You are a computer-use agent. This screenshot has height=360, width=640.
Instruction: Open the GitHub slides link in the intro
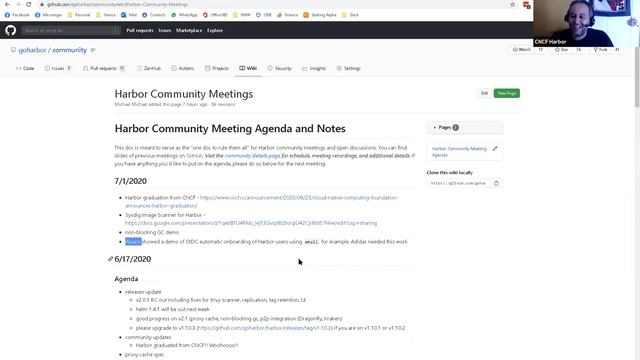194,156
